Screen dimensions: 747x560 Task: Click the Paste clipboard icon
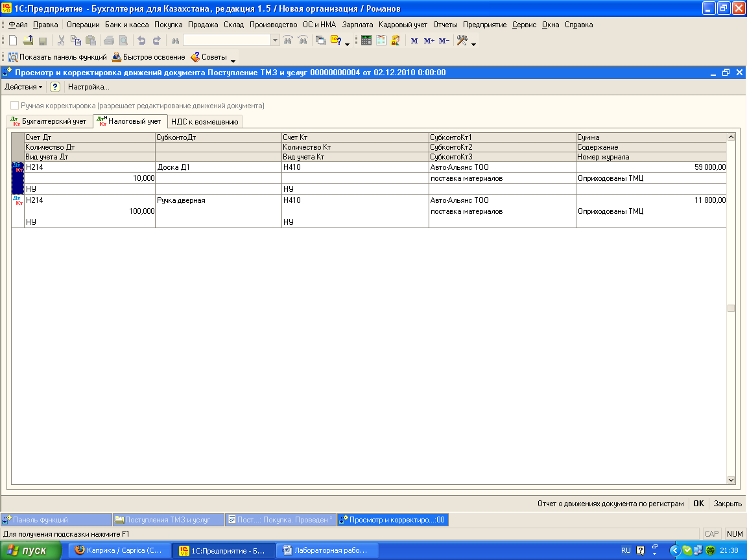(x=91, y=41)
